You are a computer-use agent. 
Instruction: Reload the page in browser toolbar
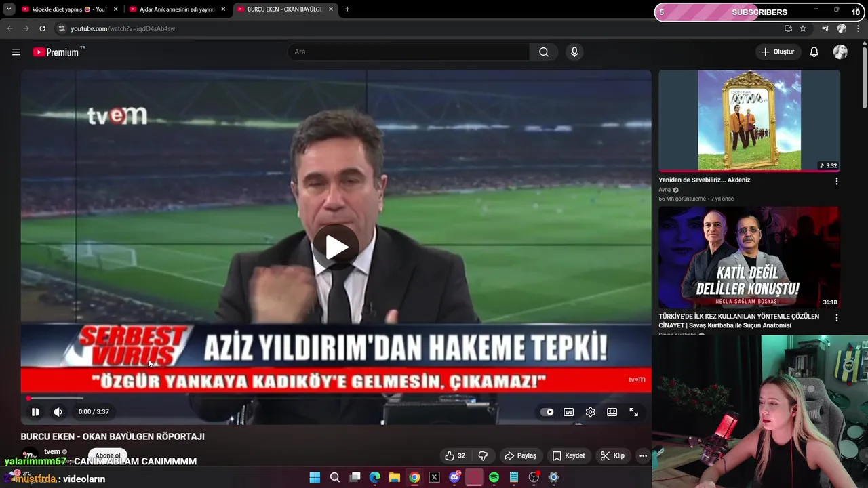pos(42,28)
